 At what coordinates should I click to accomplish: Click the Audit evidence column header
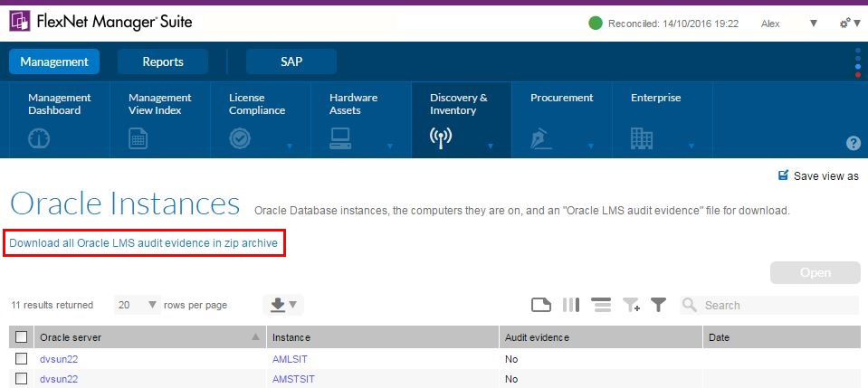(601, 336)
